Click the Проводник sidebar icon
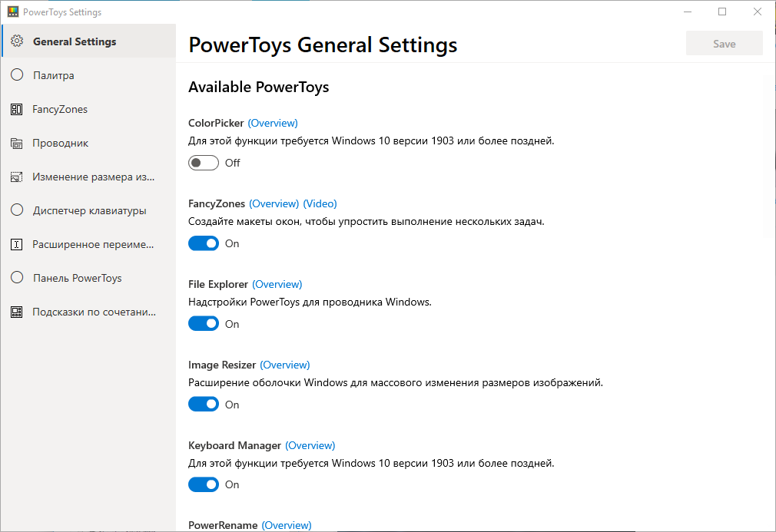The image size is (776, 532). click(x=17, y=144)
